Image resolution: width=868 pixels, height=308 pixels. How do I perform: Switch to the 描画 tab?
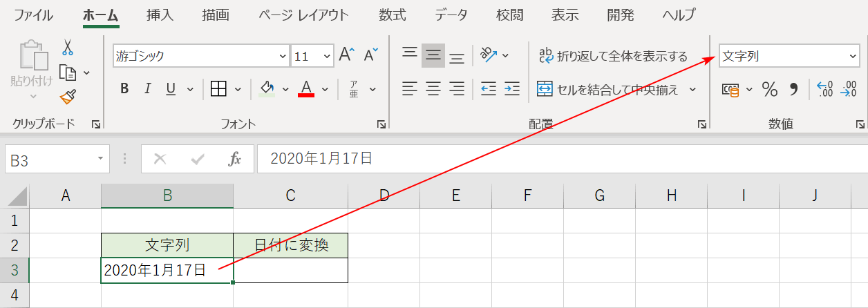(216, 15)
